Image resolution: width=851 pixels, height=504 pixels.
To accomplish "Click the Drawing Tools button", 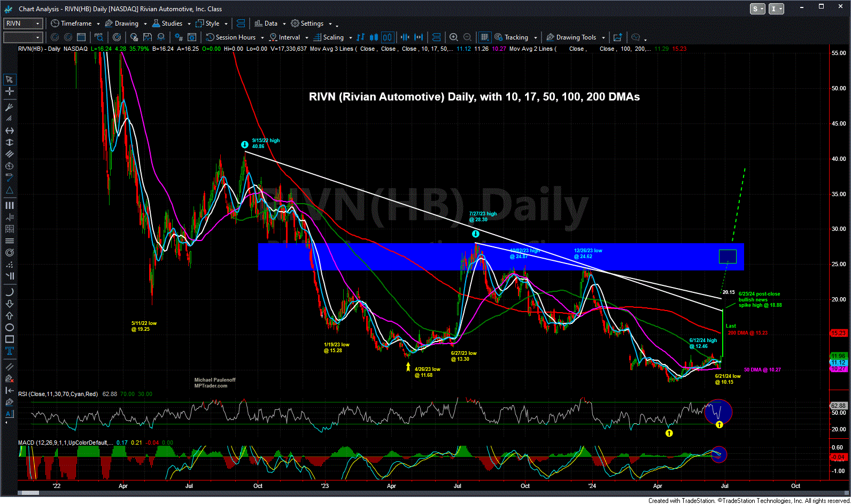I will 571,37.
